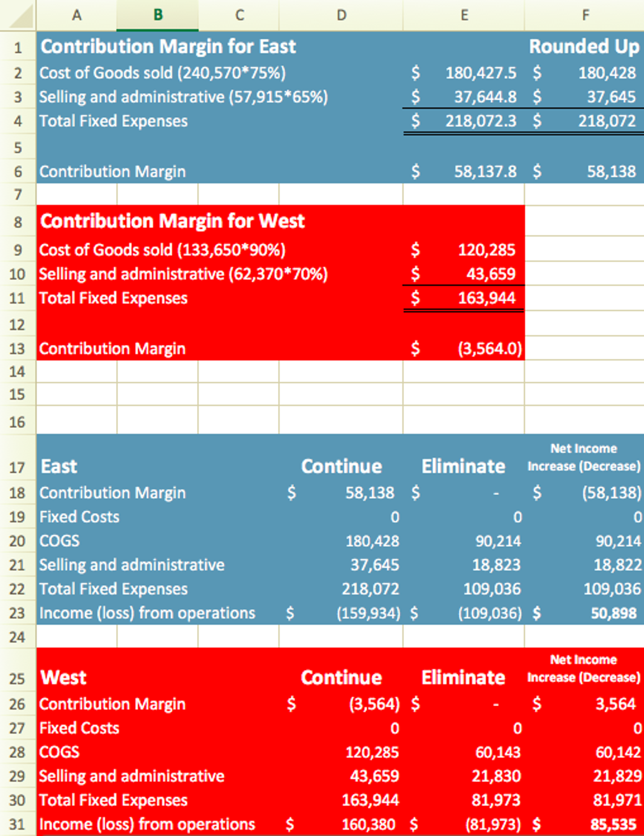Click the value 58,137.8

click(485, 172)
